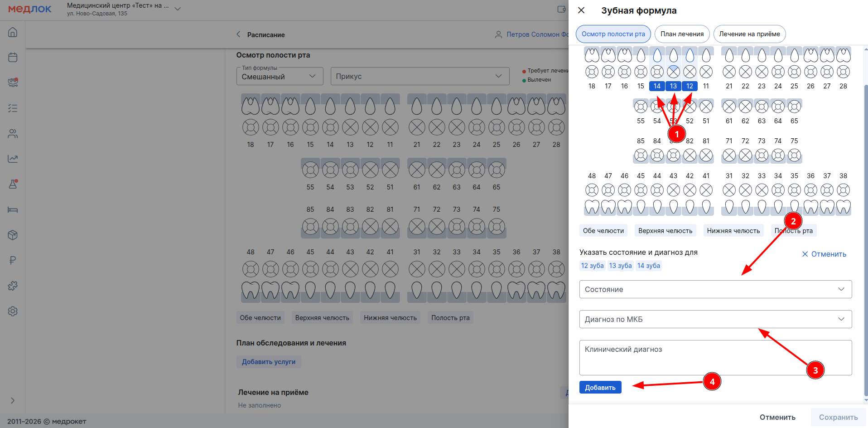
Task: Switch to Лечение на приёме tab
Action: (x=749, y=34)
